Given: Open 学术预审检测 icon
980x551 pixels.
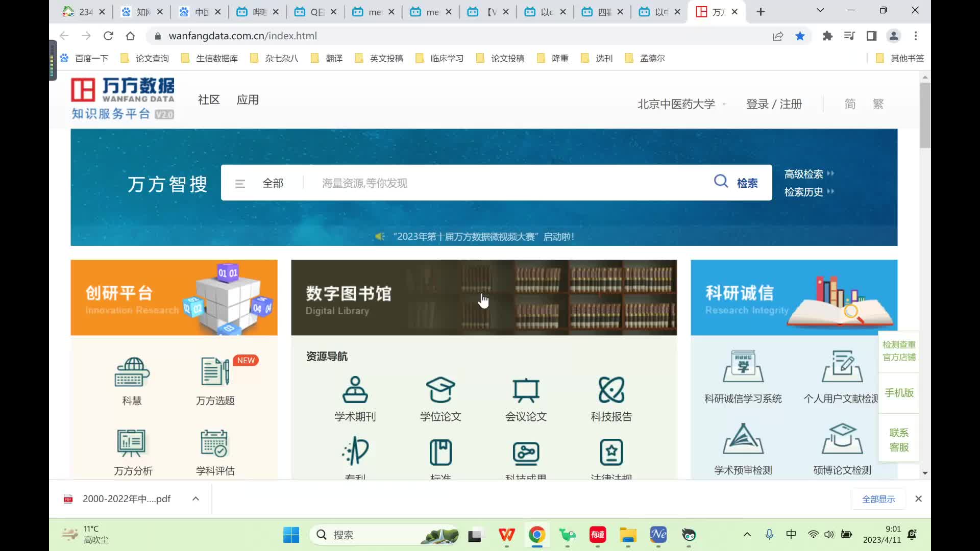Looking at the screenshot, I should point(743,439).
